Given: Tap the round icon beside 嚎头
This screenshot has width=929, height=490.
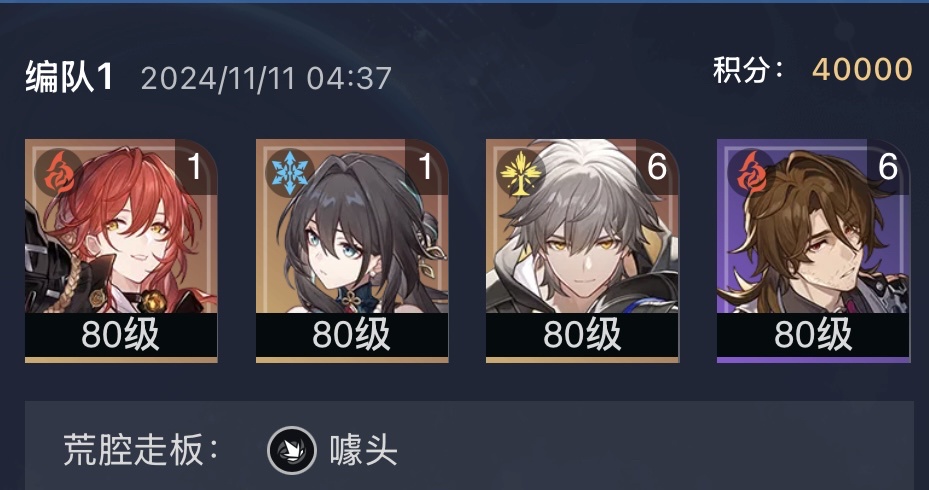Looking at the screenshot, I should click(x=291, y=450).
